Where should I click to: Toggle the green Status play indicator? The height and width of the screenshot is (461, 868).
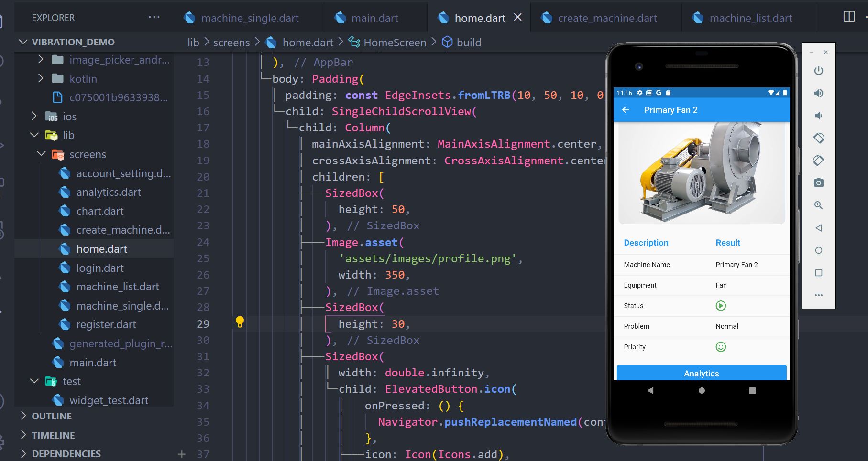tap(721, 305)
